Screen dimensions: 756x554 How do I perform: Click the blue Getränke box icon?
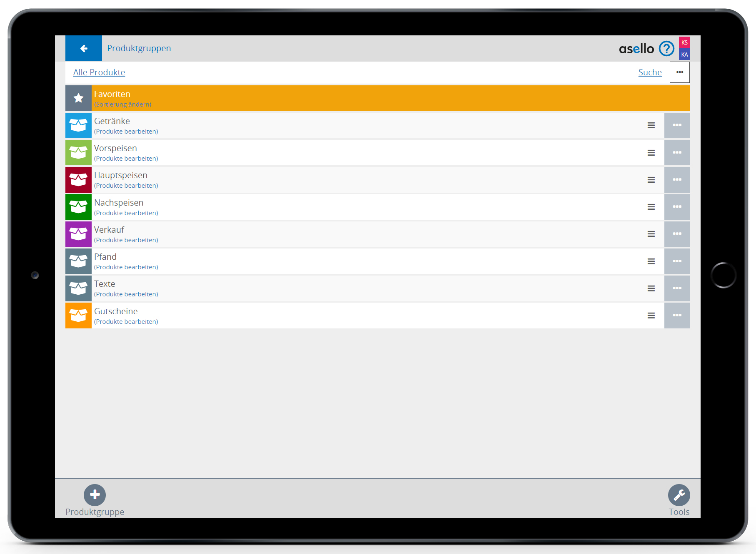(78, 125)
